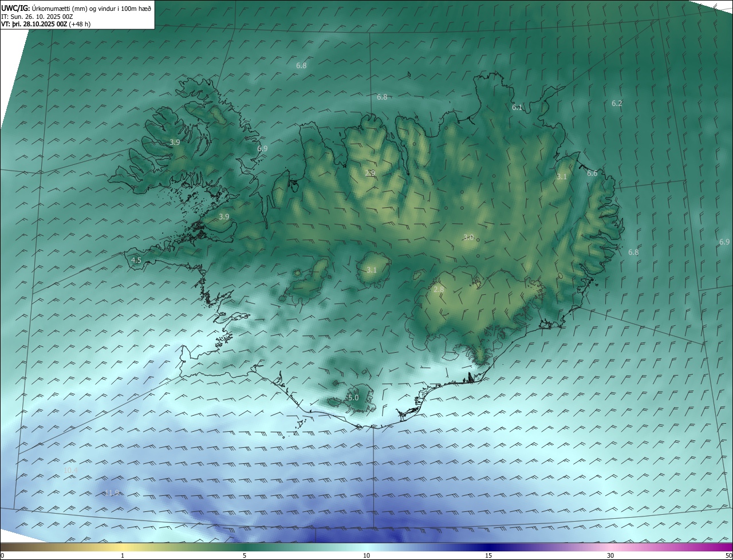Click the 6.6 value near the east coast
733x560 pixels.
[592, 173]
